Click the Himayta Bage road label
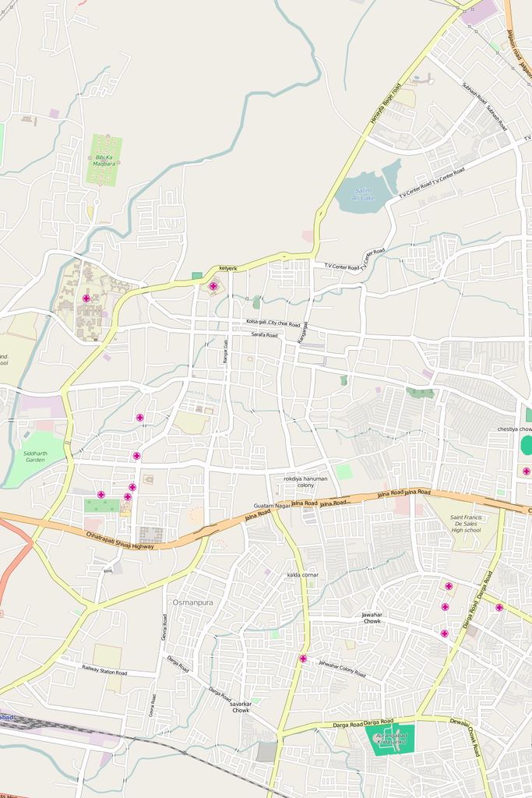 coord(386,104)
